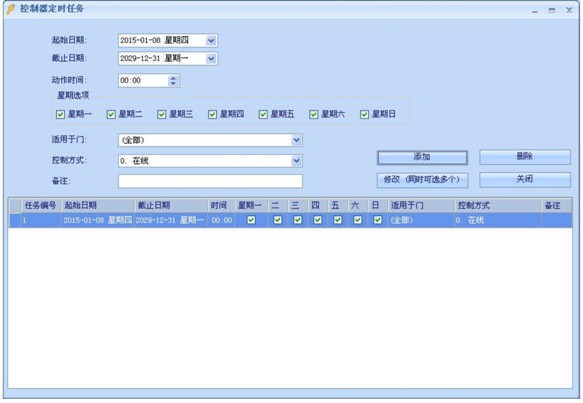Screen dimensions: 583x403
Task: Click the 起始日期 column header in table
Action: click(97, 206)
